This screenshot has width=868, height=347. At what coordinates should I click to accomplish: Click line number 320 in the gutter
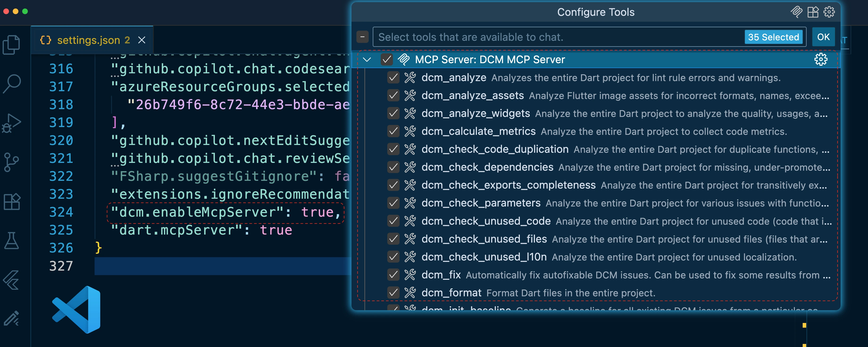(x=61, y=140)
